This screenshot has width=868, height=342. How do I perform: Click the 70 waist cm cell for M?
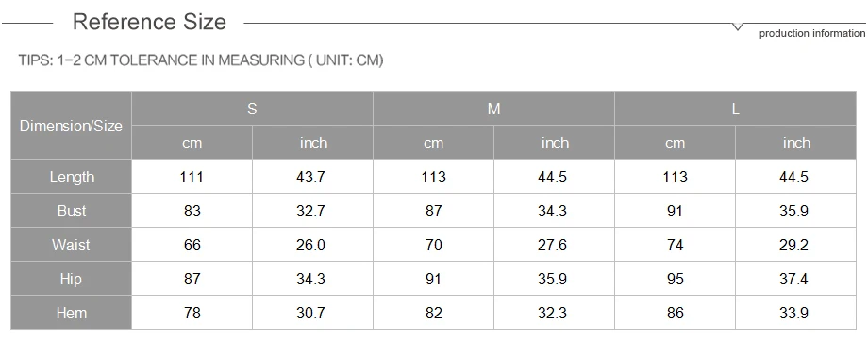(433, 245)
